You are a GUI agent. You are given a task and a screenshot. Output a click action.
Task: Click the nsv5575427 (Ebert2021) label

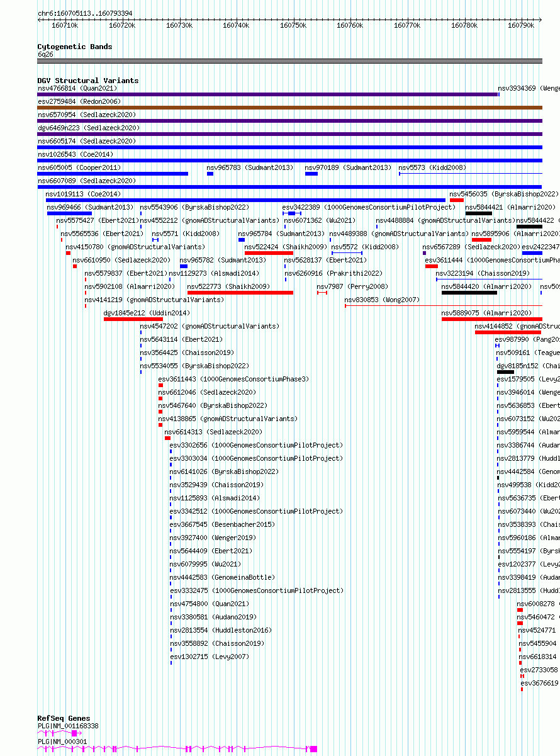96,220
